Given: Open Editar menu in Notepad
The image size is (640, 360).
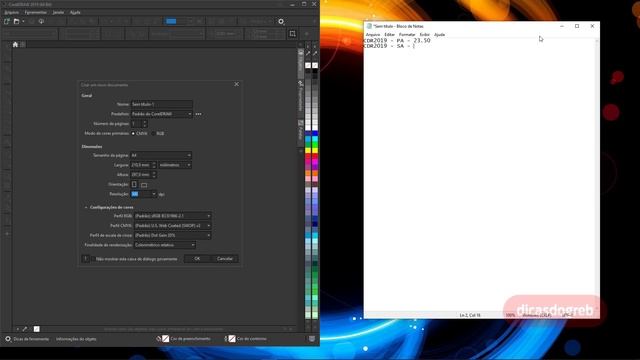Looking at the screenshot, I should tap(389, 35).
